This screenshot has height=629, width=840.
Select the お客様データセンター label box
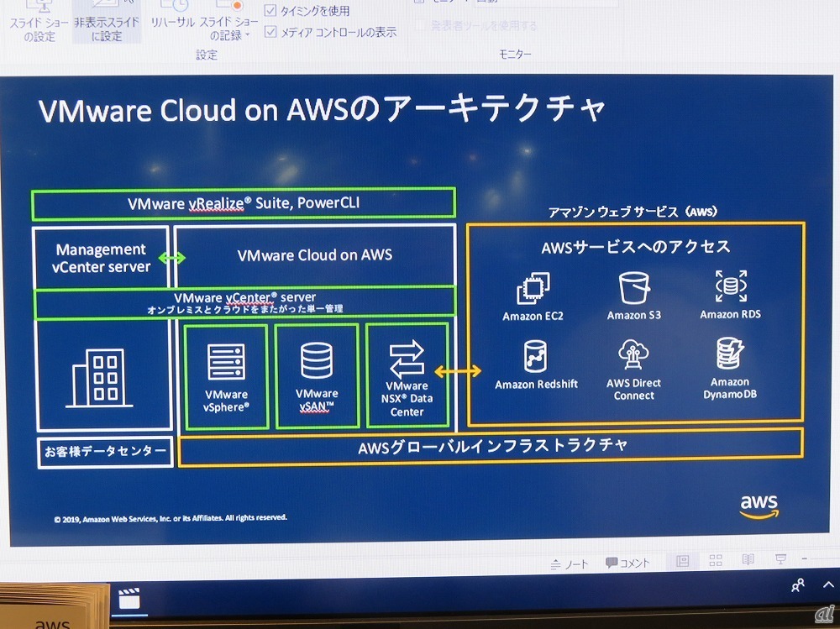click(105, 452)
